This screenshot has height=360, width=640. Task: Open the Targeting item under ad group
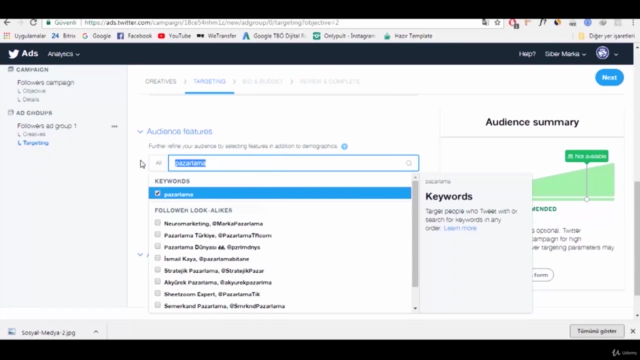36,143
